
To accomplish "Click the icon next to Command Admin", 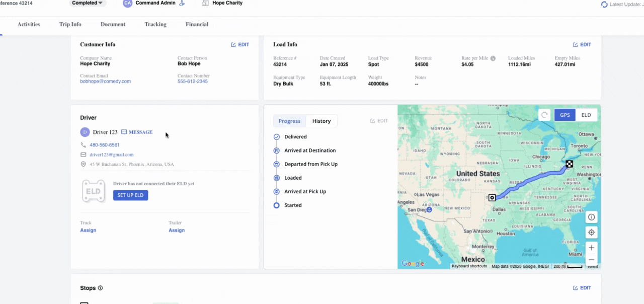I will point(182,3).
